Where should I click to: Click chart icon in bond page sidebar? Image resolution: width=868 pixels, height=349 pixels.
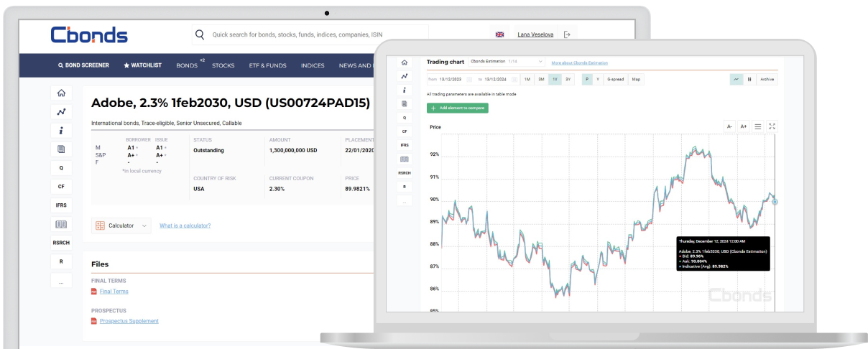[x=61, y=112]
